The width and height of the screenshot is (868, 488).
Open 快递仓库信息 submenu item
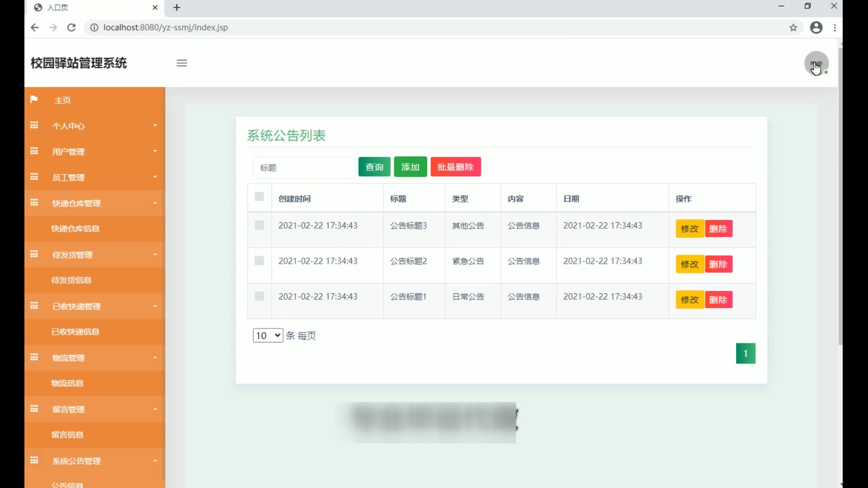click(75, 229)
